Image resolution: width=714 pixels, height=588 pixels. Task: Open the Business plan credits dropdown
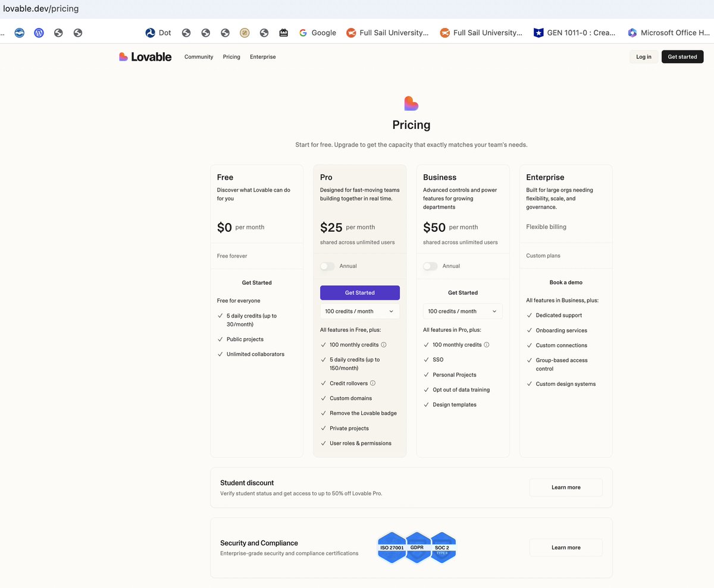click(462, 311)
